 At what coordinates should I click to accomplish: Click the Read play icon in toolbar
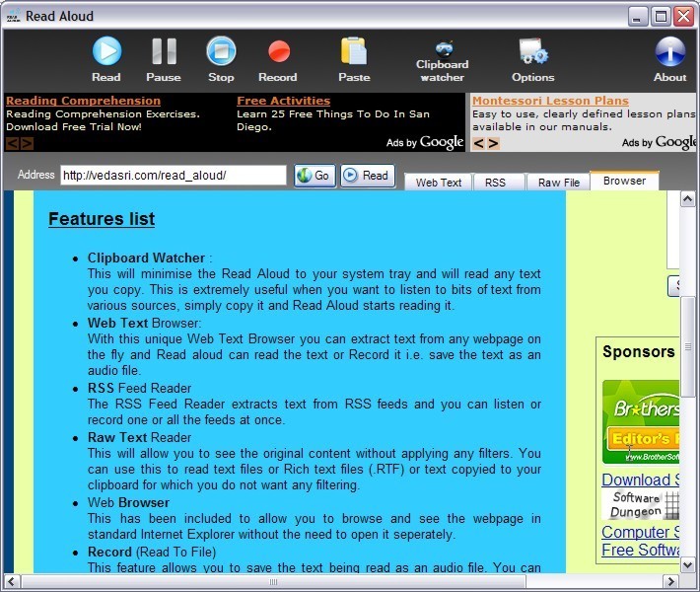tap(106, 51)
